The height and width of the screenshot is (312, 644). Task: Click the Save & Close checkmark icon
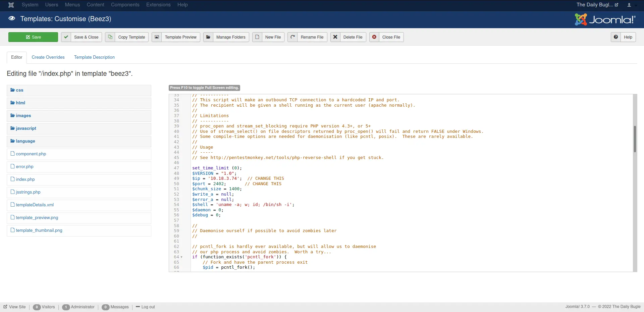pyautogui.click(x=66, y=37)
